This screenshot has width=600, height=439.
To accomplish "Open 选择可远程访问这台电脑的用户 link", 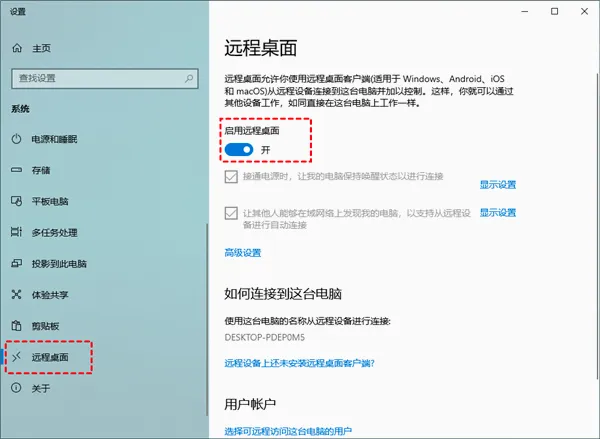I will (288, 431).
